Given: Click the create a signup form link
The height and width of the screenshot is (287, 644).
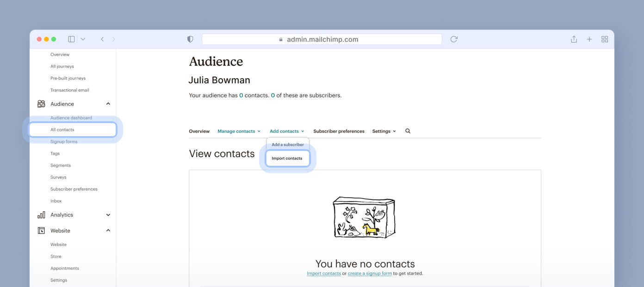Looking at the screenshot, I should point(370,274).
